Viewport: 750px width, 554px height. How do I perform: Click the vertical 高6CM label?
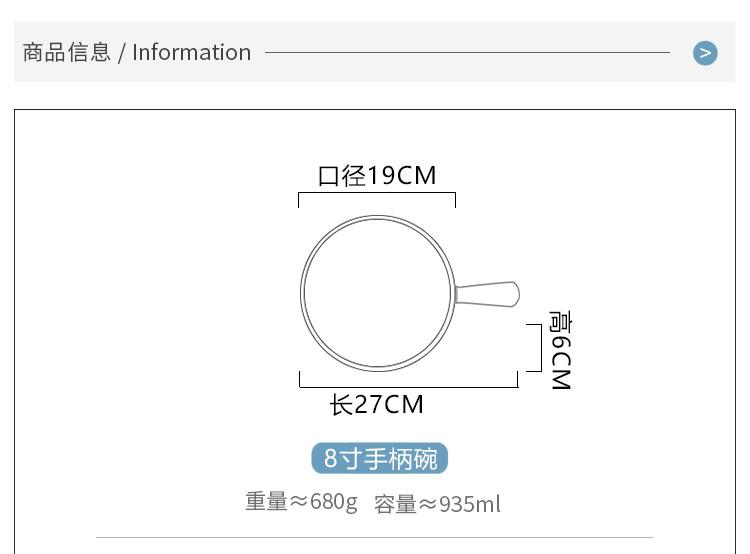point(560,350)
